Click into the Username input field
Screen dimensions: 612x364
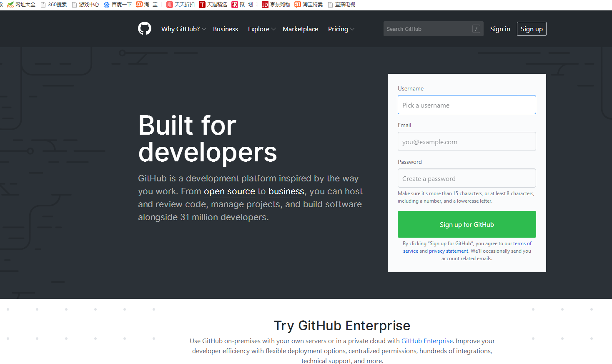[x=467, y=105]
